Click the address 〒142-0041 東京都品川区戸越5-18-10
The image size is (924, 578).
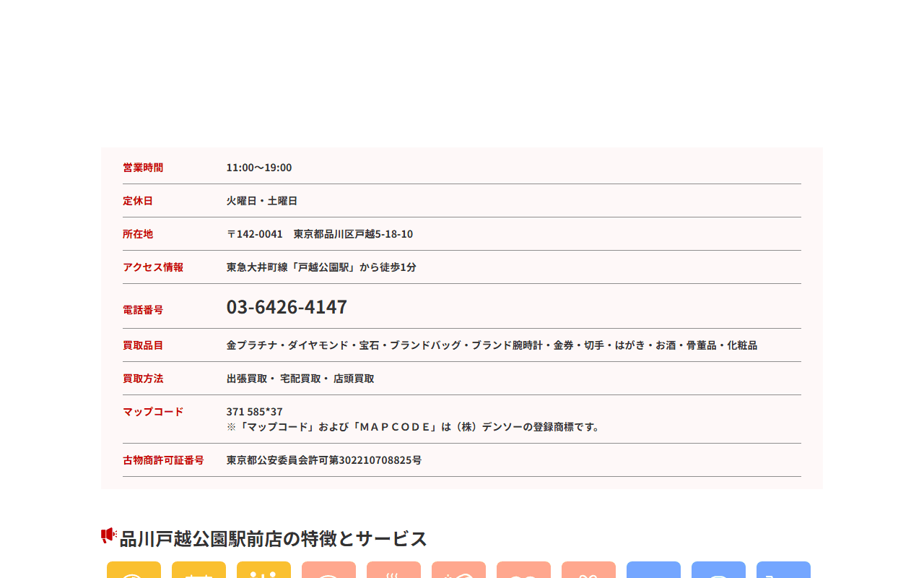click(320, 234)
